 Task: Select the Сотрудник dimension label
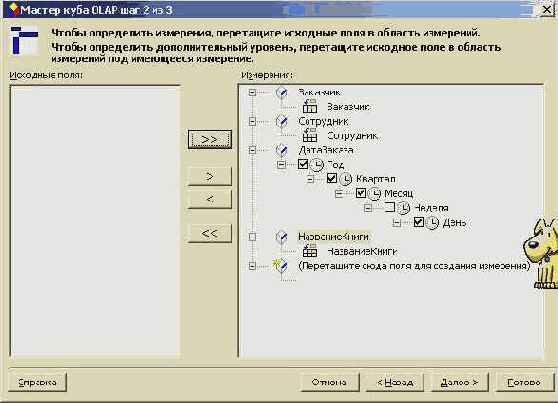[323, 121]
